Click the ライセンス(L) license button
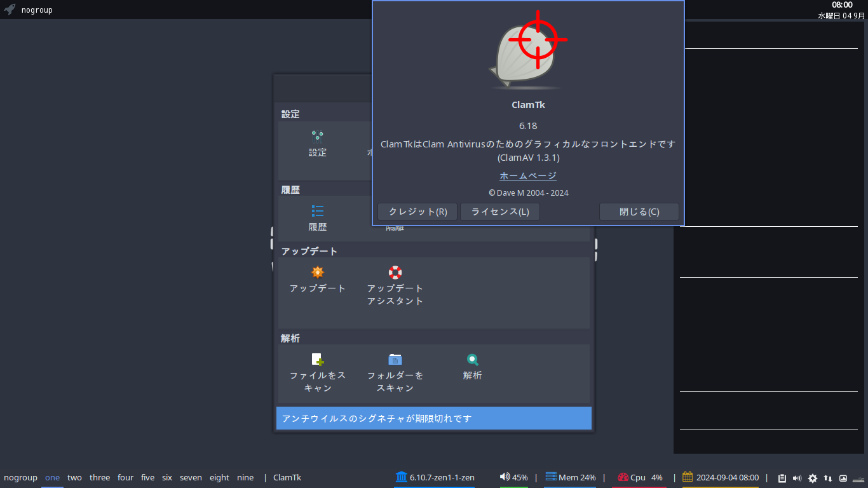Screen dimensions: 868x488 tap(500, 212)
